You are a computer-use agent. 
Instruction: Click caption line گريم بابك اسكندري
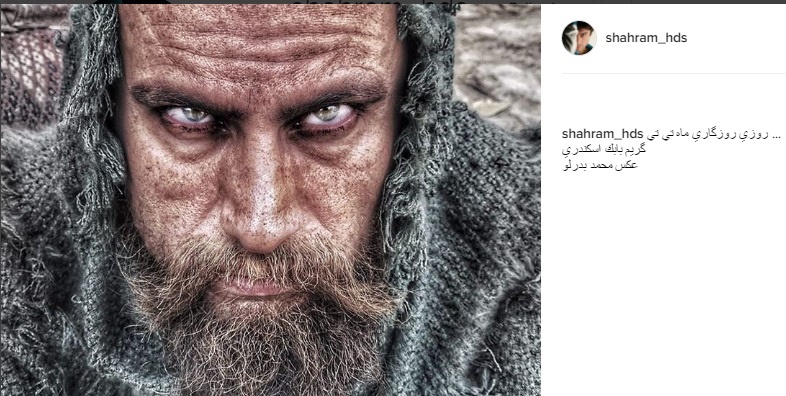click(604, 150)
